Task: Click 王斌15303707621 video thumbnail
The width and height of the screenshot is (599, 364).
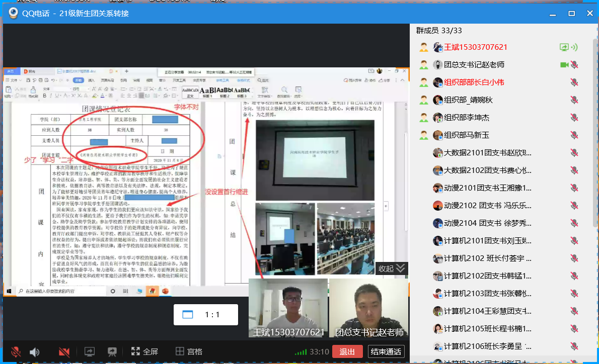Action: click(288, 307)
